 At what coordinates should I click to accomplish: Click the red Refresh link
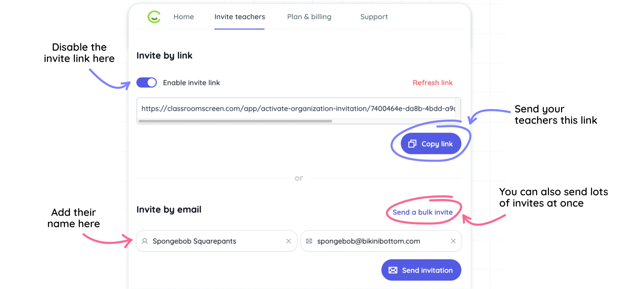coord(433,83)
